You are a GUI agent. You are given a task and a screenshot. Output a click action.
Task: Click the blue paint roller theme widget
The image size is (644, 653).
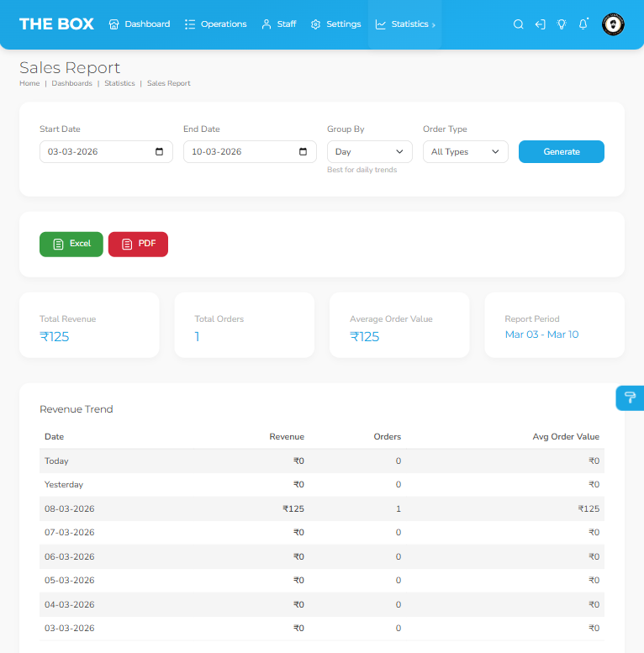pos(629,398)
